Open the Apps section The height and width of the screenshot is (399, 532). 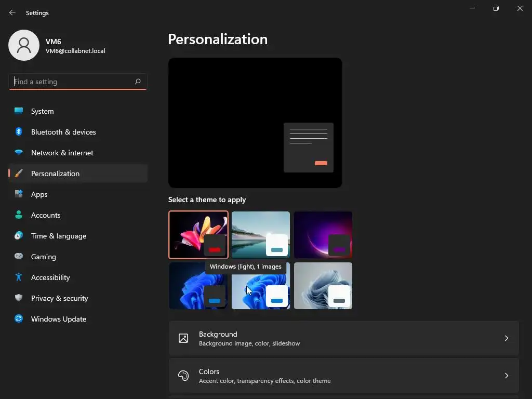tap(78, 194)
